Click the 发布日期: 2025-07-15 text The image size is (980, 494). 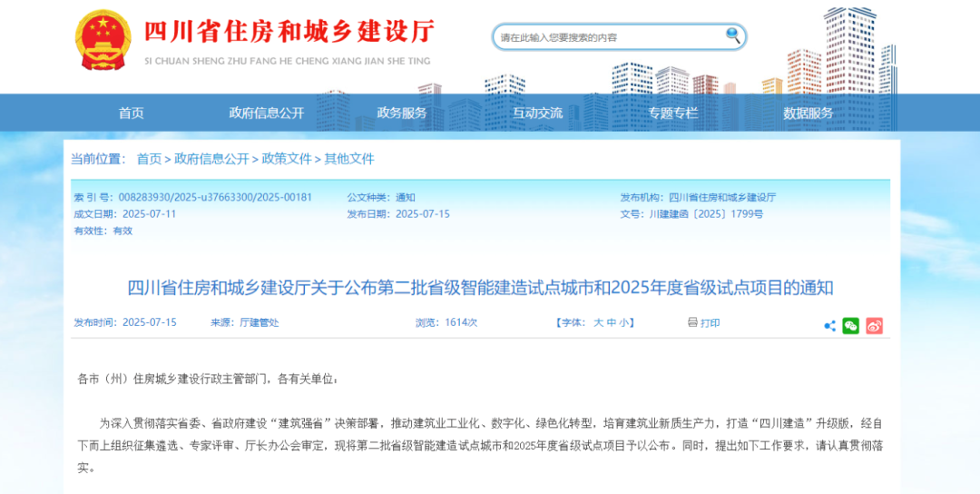point(398,214)
